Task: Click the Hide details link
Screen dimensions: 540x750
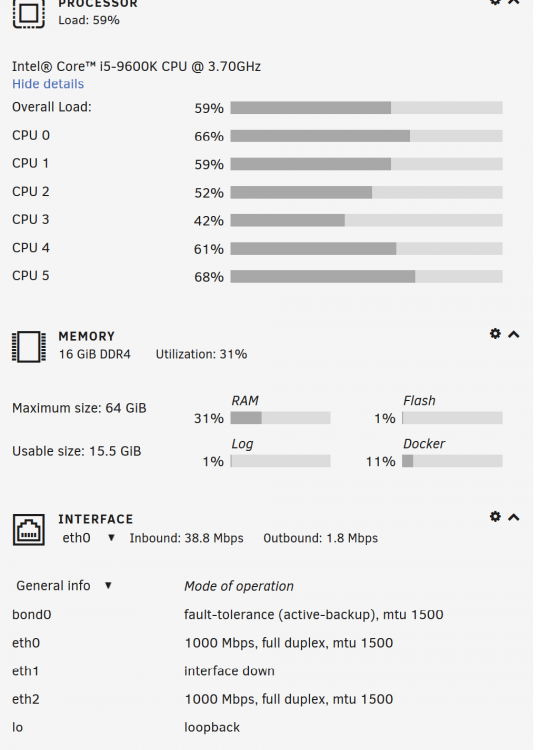Action: click(x=48, y=84)
